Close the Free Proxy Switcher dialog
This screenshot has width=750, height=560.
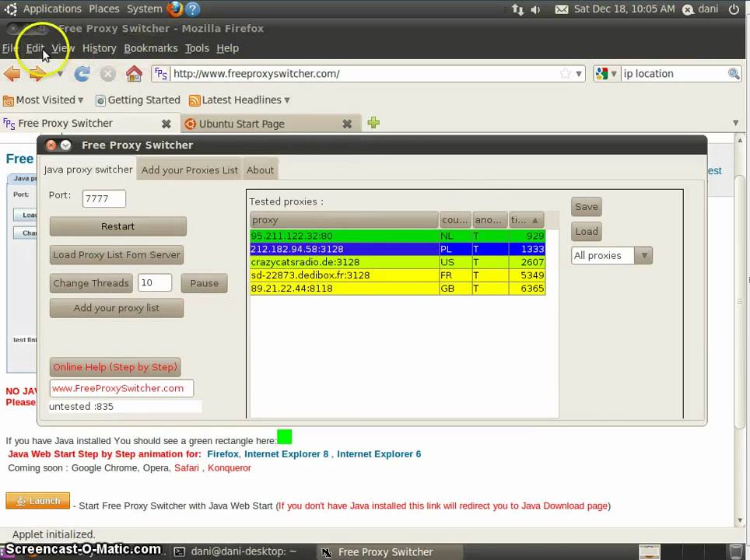pos(51,145)
